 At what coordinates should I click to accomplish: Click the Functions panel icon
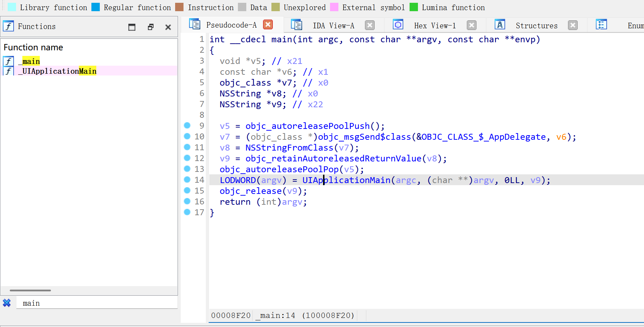pos(8,26)
